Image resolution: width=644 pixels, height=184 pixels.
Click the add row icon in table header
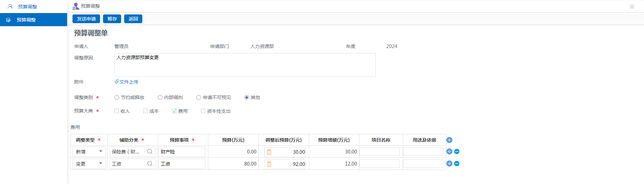tap(449, 140)
